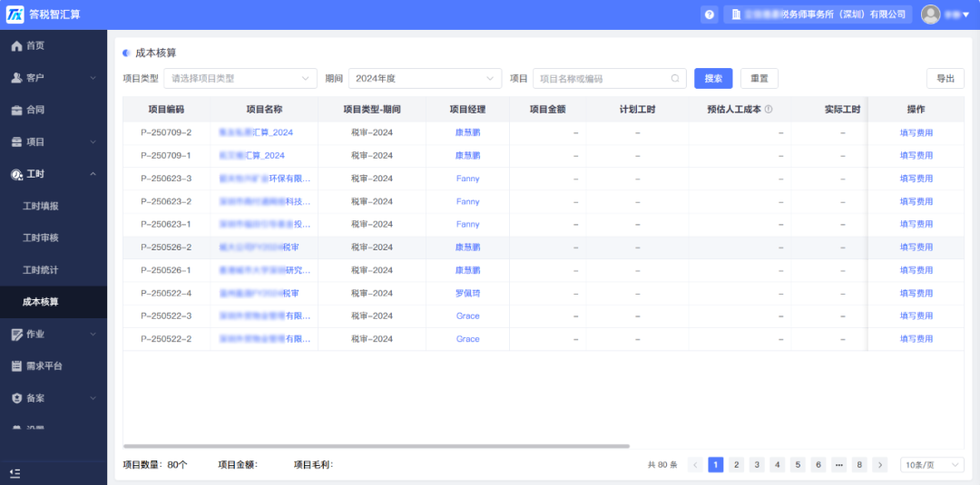Open user menu dropdown arrow
This screenshot has width=980, height=485.
click(965, 15)
